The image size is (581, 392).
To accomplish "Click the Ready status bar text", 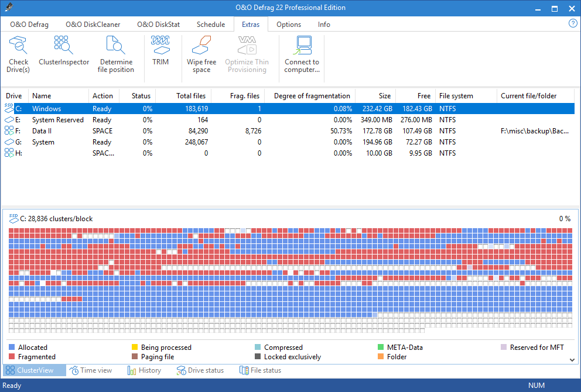I will click(x=12, y=386).
